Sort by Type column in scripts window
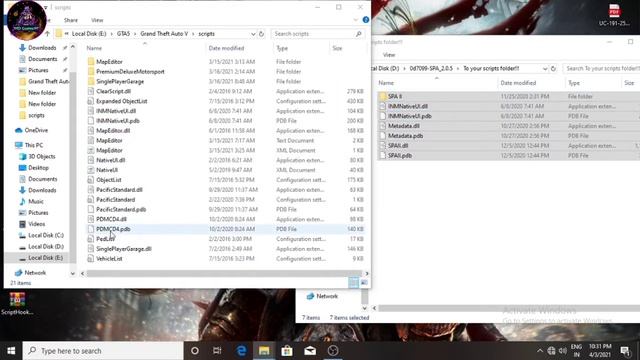Screen dimensions: 640x360 (x=301, y=48)
